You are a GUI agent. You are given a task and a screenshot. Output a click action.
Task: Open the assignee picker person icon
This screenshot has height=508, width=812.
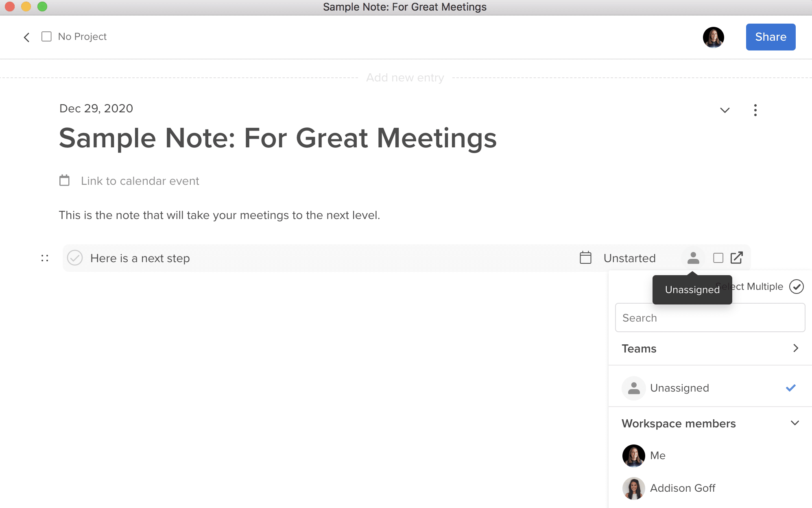[x=693, y=258]
